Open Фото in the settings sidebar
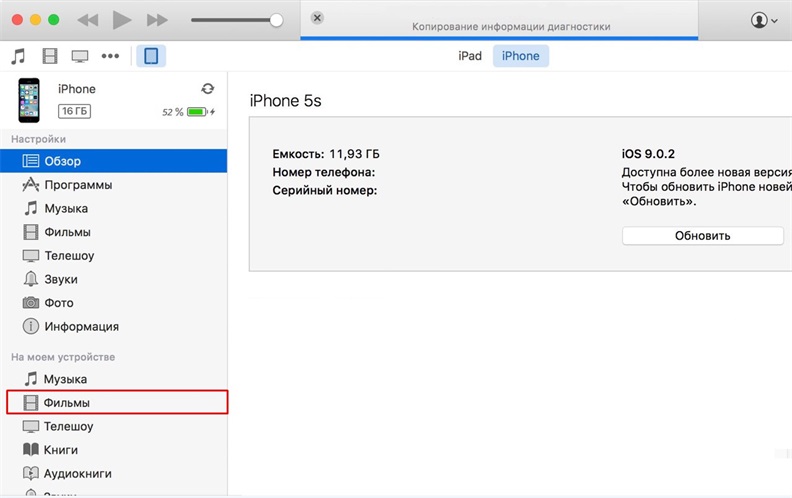The width and height of the screenshot is (792, 498). [114, 303]
